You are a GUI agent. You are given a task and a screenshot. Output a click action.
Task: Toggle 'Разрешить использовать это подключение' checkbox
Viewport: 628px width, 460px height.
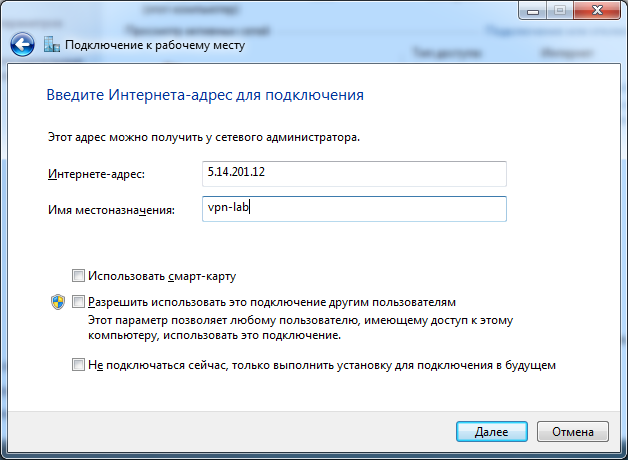79,301
